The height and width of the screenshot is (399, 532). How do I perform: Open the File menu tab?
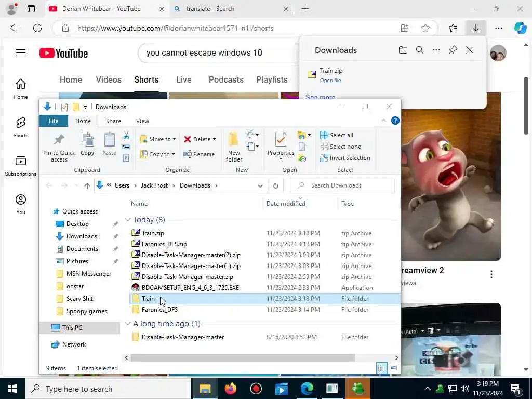[54, 121]
